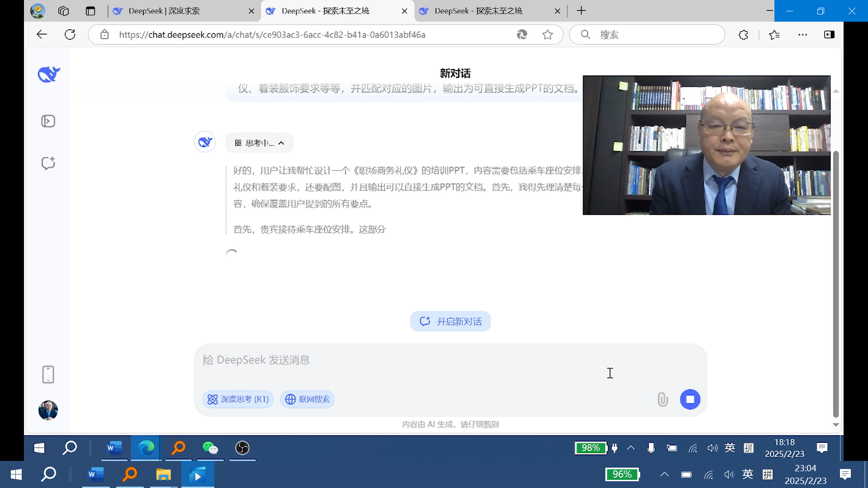The image size is (868, 488).
Task: Toggle 深度思考 (R1) mode
Action: click(238, 399)
